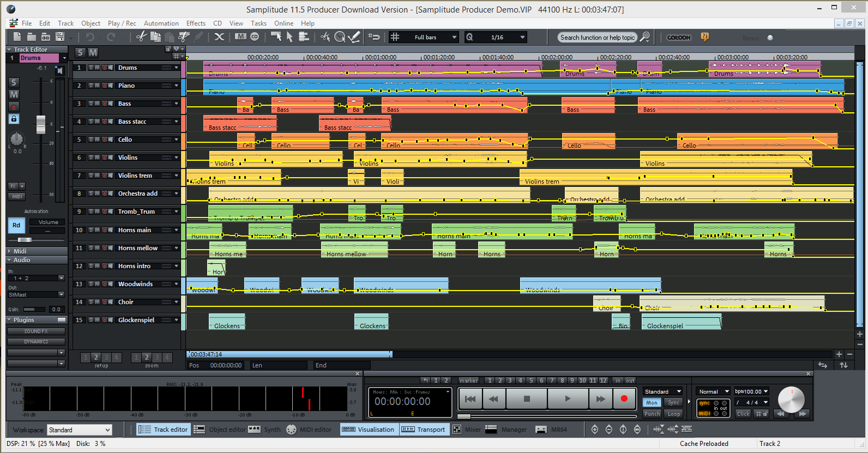Click the crossfade X icon in toolbar
The width and height of the screenshot is (868, 453).
219,37
